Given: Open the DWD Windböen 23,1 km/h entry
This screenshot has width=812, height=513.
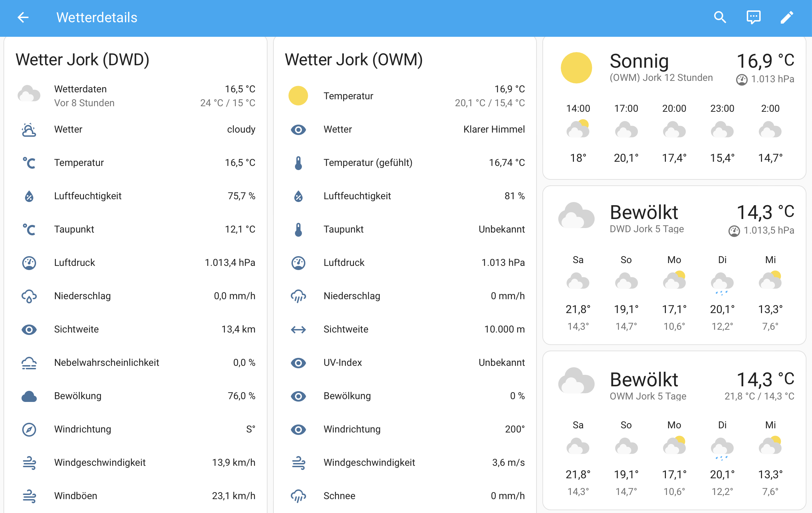Looking at the screenshot, I should tap(135, 496).
